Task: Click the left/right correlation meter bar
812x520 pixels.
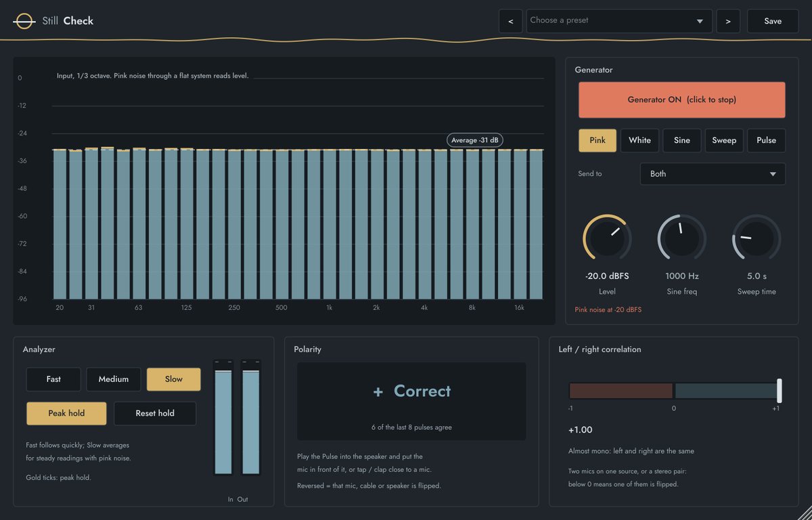Action: point(675,391)
